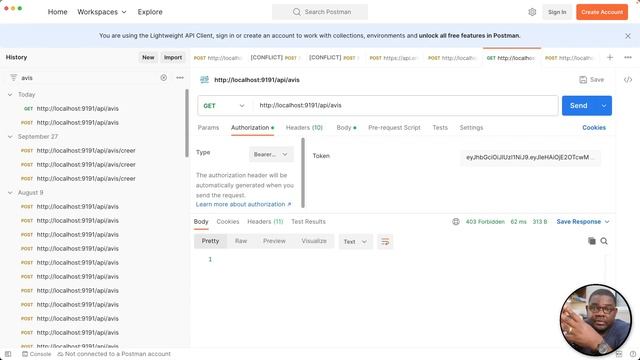Collapse the September 27 history group
This screenshot has height=360, width=640.
pyautogui.click(x=10, y=137)
